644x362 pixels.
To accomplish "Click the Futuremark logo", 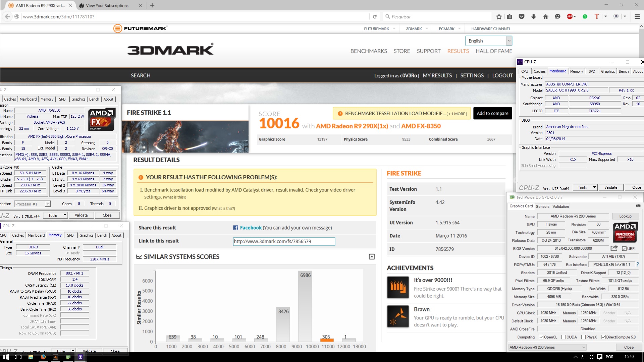I will [x=140, y=28].
